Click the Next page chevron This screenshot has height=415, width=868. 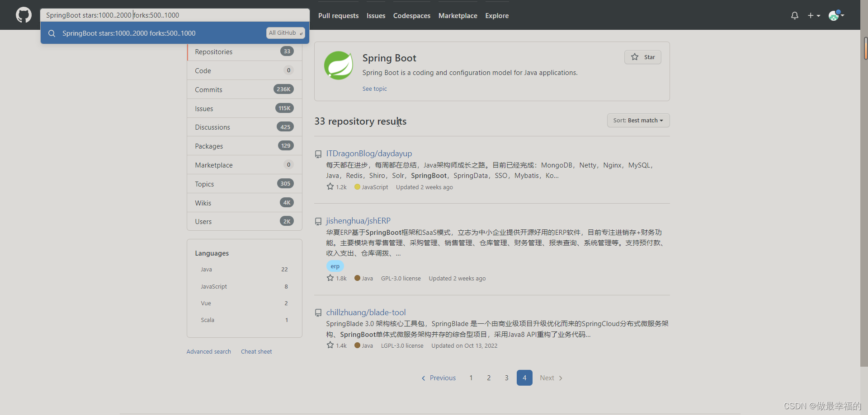(x=561, y=378)
